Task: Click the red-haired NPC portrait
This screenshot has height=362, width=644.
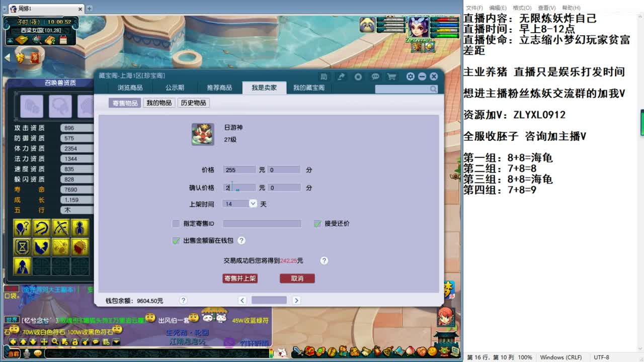Action: click(445, 317)
